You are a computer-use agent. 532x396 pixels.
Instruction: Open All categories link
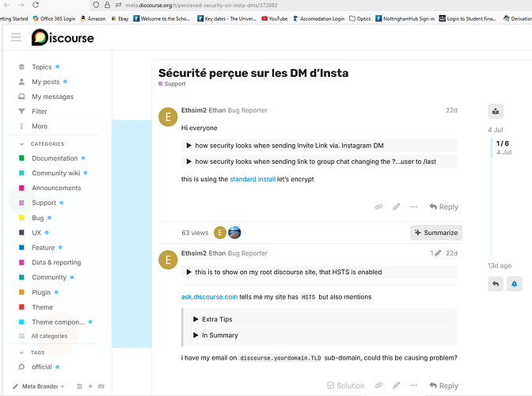click(49, 336)
